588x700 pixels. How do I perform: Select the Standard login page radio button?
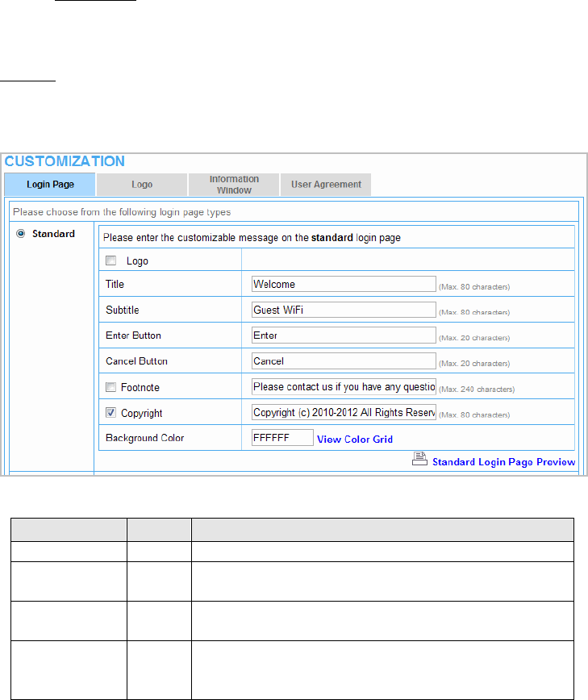[x=20, y=234]
